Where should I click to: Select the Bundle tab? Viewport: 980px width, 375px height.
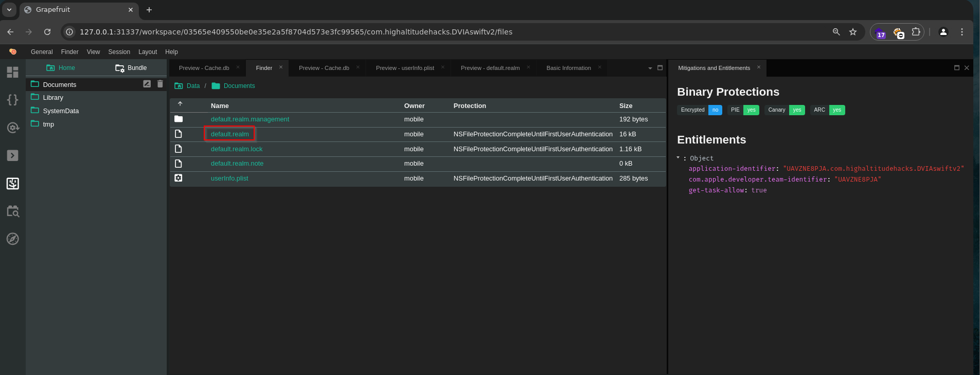pyautogui.click(x=131, y=68)
